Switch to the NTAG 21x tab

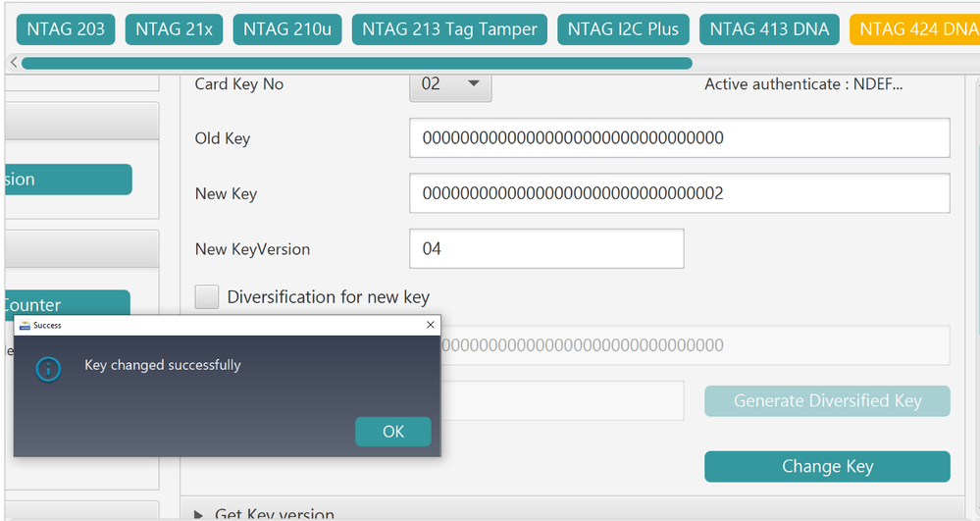tap(174, 29)
